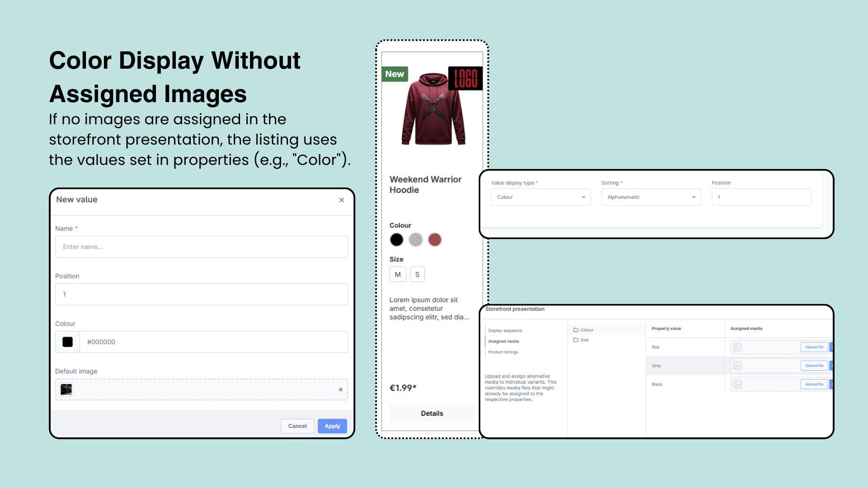Click the Name input field in New value
Image resolution: width=868 pixels, height=488 pixels.
pos(202,247)
